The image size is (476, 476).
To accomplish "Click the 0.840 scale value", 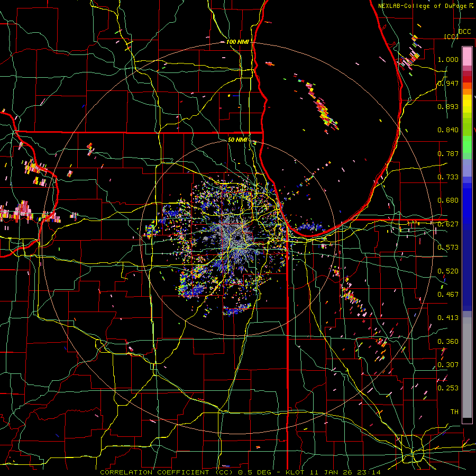I will click(448, 130).
